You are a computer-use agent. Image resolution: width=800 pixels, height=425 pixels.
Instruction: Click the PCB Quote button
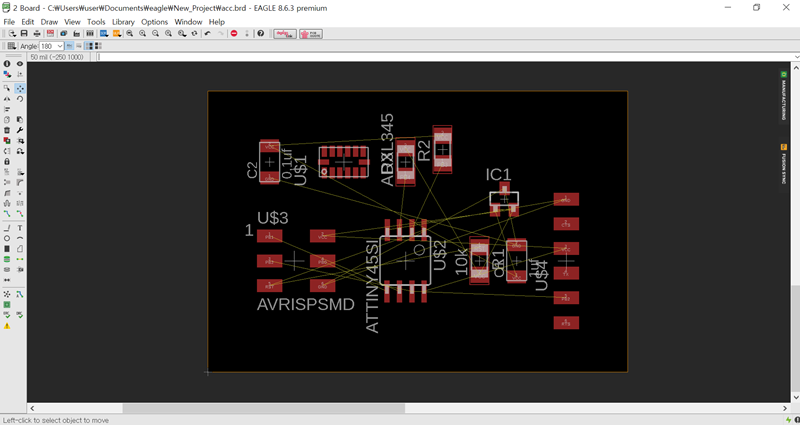coord(311,34)
